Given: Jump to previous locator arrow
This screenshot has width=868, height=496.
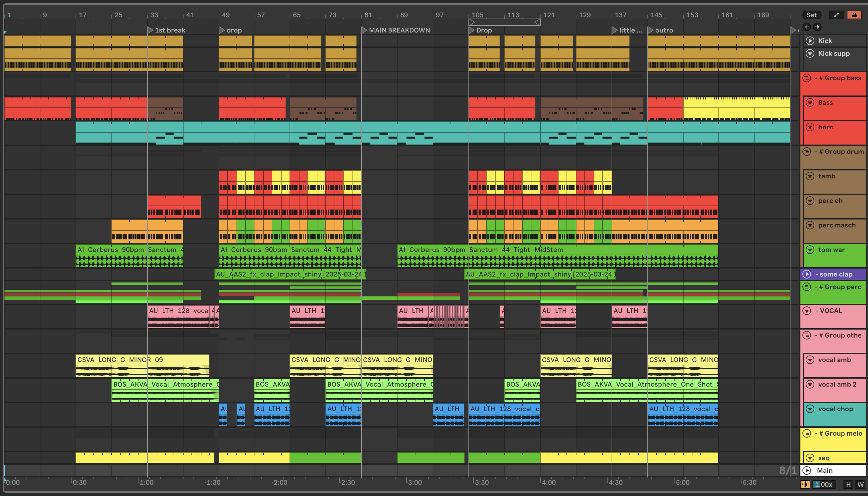Looking at the screenshot, I should 807,27.
